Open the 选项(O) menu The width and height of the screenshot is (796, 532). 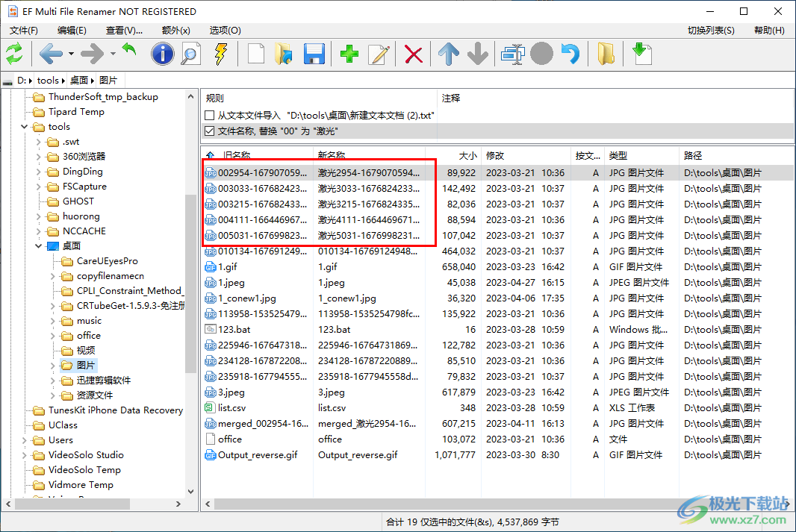pos(226,31)
